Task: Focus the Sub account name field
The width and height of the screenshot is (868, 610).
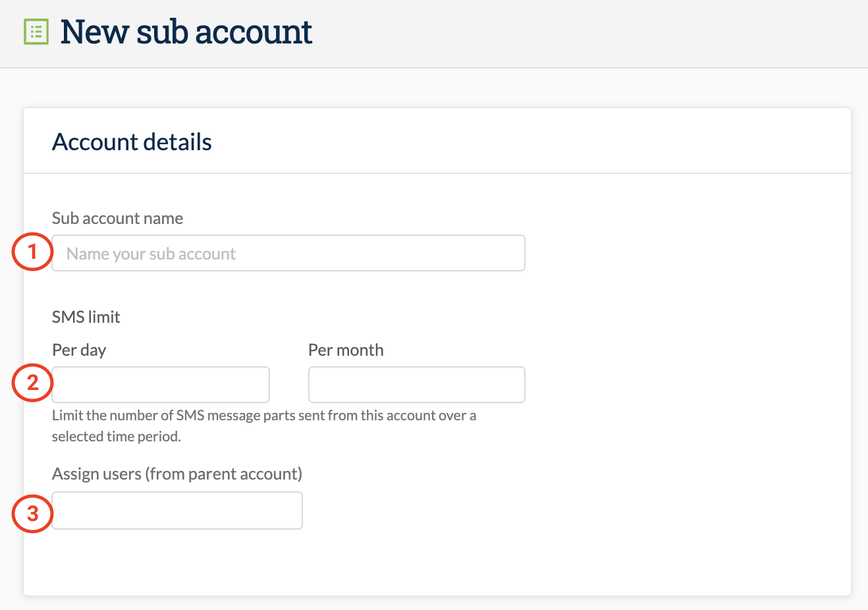Action: point(288,253)
